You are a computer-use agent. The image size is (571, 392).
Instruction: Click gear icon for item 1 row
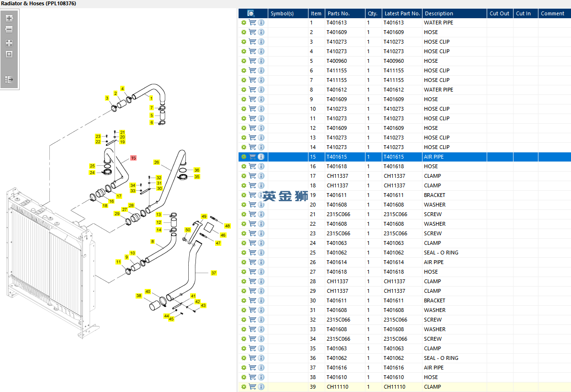click(x=244, y=23)
